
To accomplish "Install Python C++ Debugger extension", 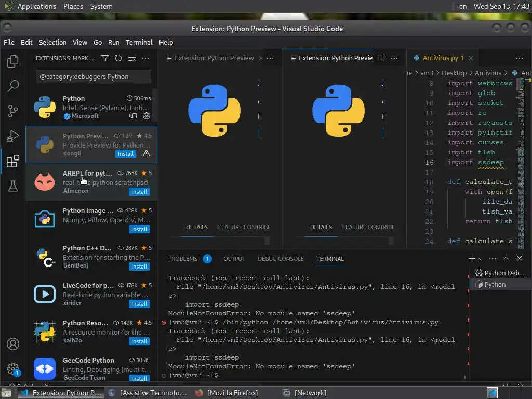I will [x=139, y=267].
